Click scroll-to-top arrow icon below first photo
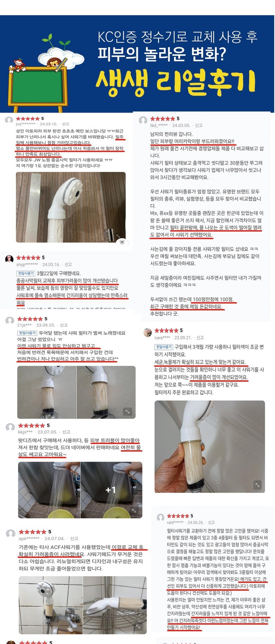The height and width of the screenshot is (644, 275). (x=122, y=243)
